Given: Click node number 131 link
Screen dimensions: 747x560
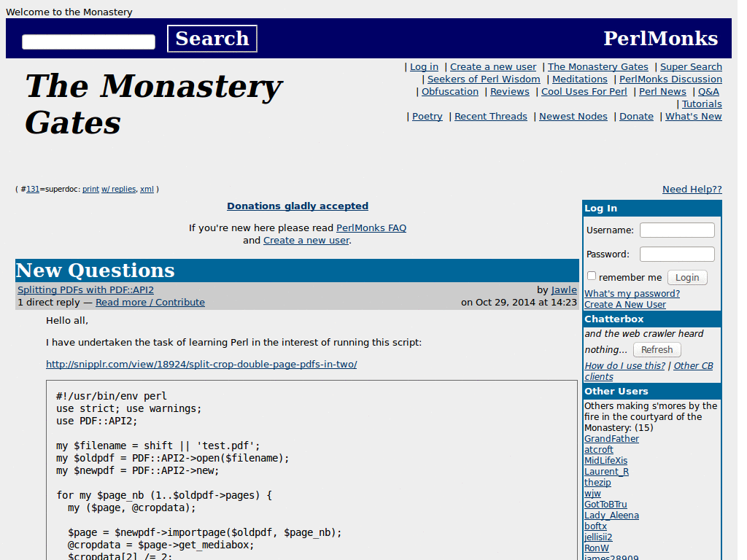Looking at the screenshot, I should 32,189.
